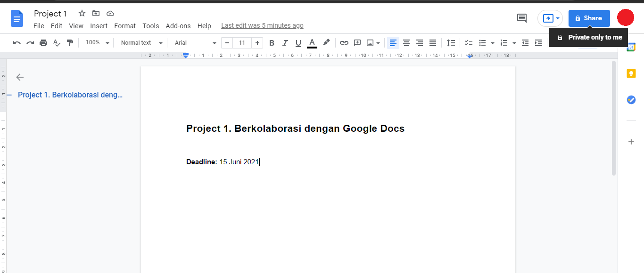Image resolution: width=644 pixels, height=273 pixels.
Task: Print the document
Action: (x=43, y=43)
